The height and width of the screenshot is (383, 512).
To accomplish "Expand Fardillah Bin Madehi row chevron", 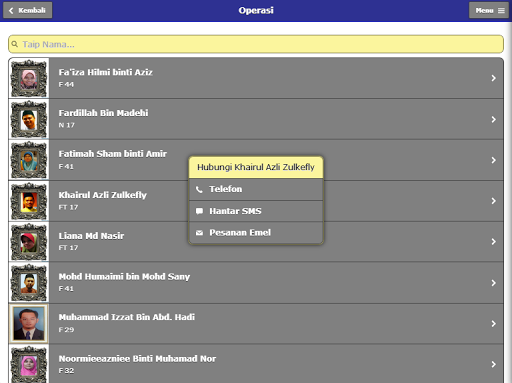I will click(x=494, y=119).
